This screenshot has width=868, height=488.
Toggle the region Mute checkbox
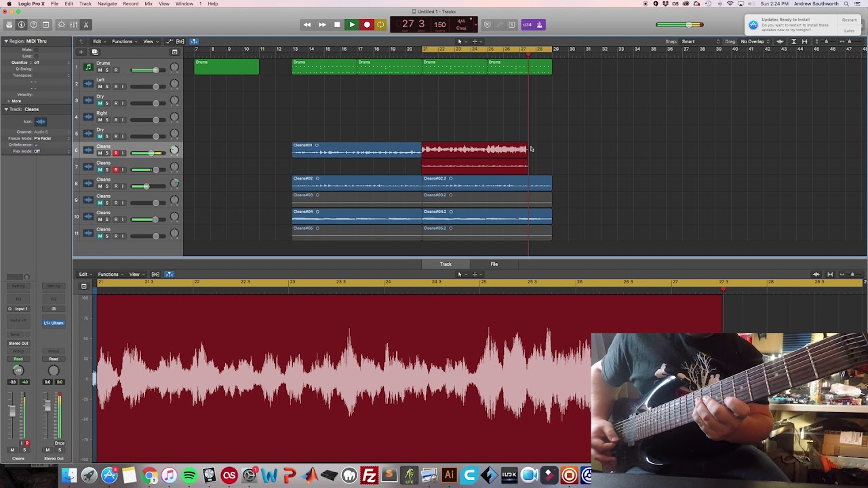point(36,49)
